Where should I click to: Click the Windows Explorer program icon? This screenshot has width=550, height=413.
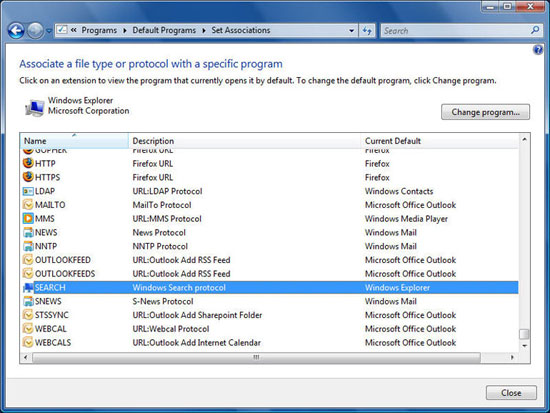point(34,107)
